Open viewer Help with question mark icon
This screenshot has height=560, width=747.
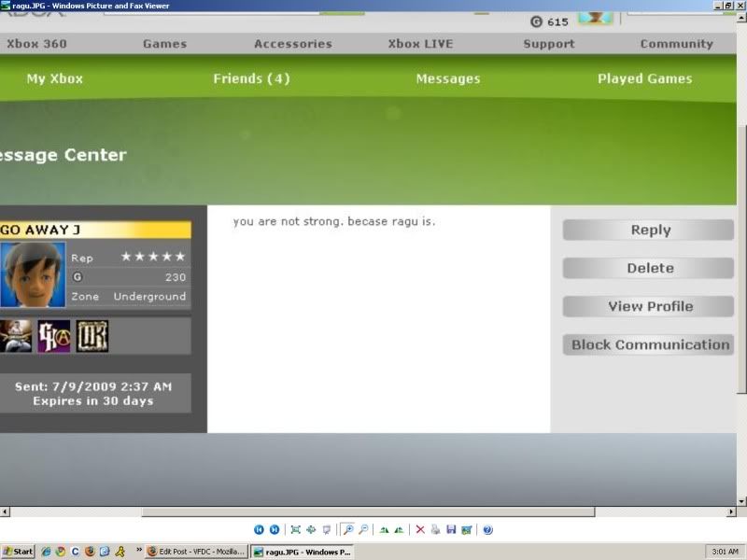(x=487, y=529)
